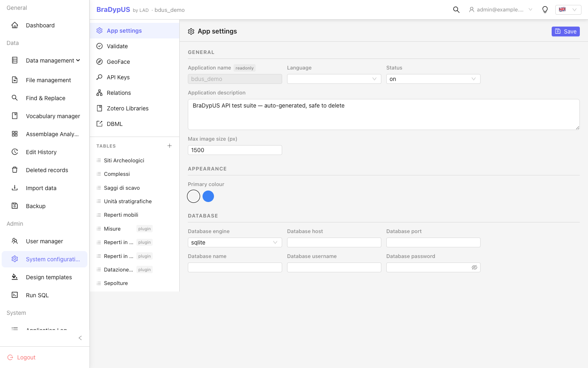Viewport: 588px width, 368px height.
Task: Click the Database name input field
Action: tap(235, 267)
